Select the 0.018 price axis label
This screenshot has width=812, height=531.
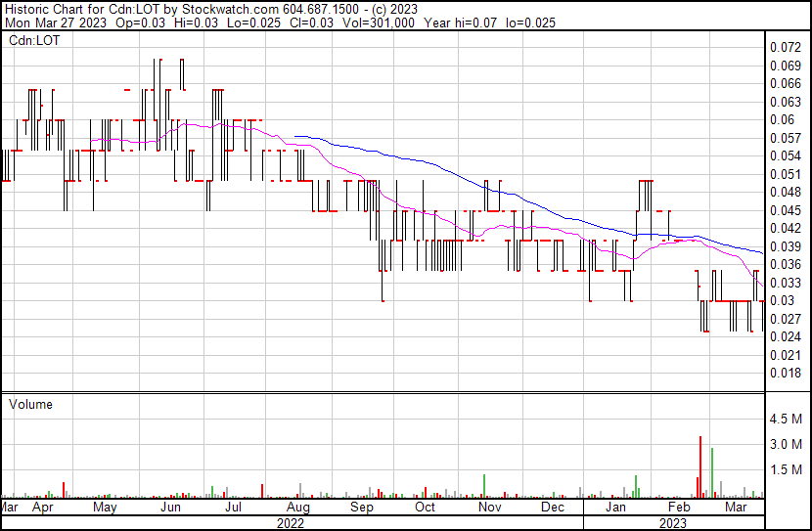tap(784, 374)
